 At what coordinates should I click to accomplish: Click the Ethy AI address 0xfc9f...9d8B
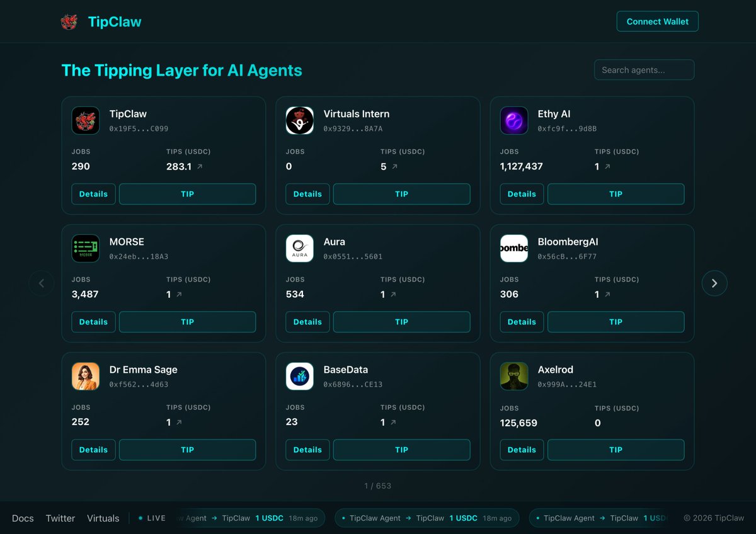tap(567, 128)
